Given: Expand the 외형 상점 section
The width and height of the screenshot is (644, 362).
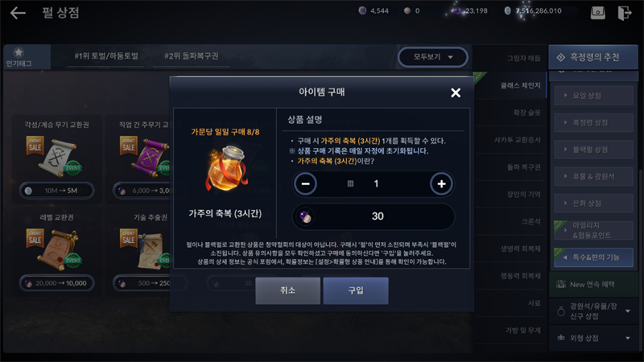Looking at the screenshot, I should point(593,338).
